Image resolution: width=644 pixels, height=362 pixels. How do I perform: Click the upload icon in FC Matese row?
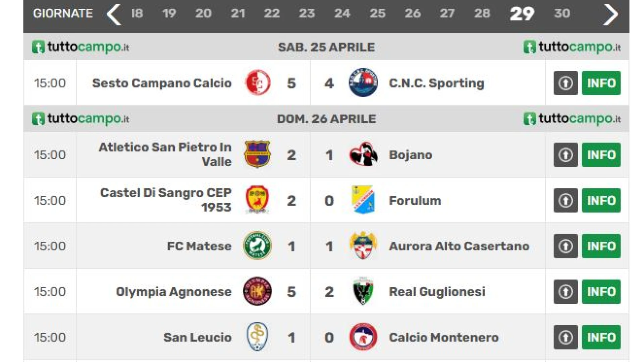566,246
